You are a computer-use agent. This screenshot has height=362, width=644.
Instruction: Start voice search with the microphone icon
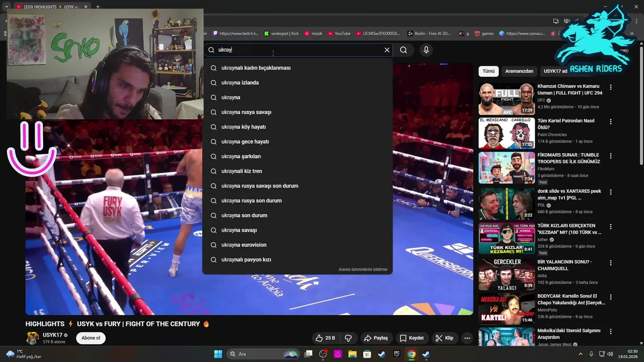point(426,50)
